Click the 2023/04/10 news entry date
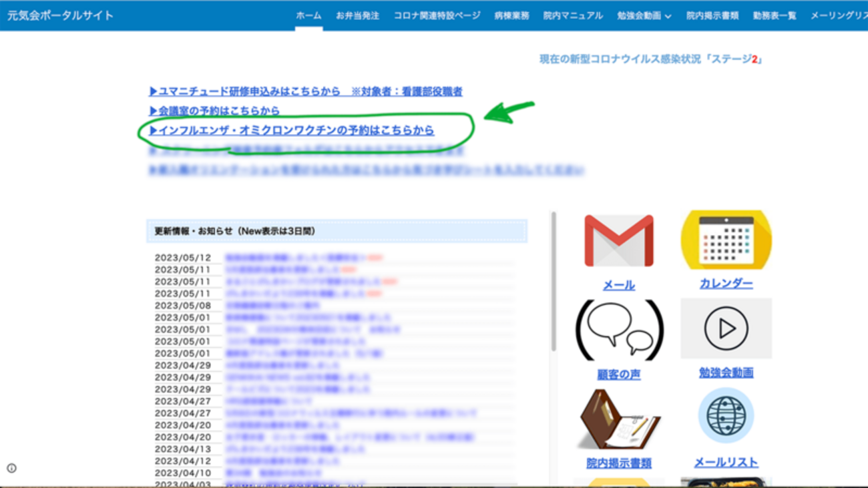868x488 pixels. [182, 473]
